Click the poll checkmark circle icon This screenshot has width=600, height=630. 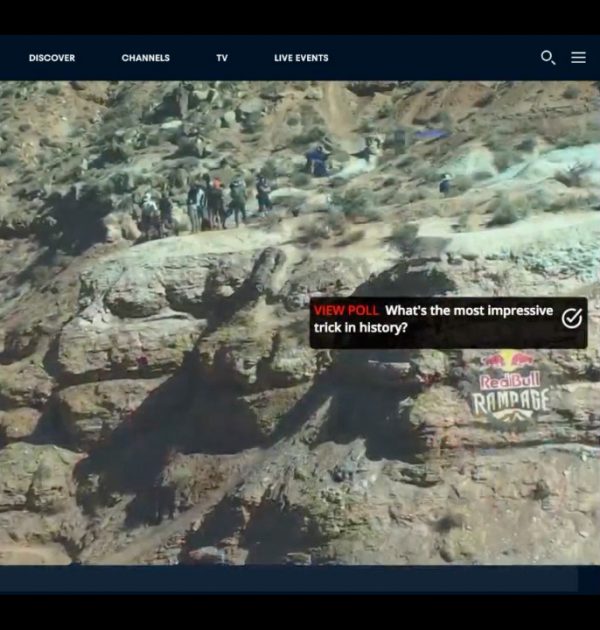(571, 318)
